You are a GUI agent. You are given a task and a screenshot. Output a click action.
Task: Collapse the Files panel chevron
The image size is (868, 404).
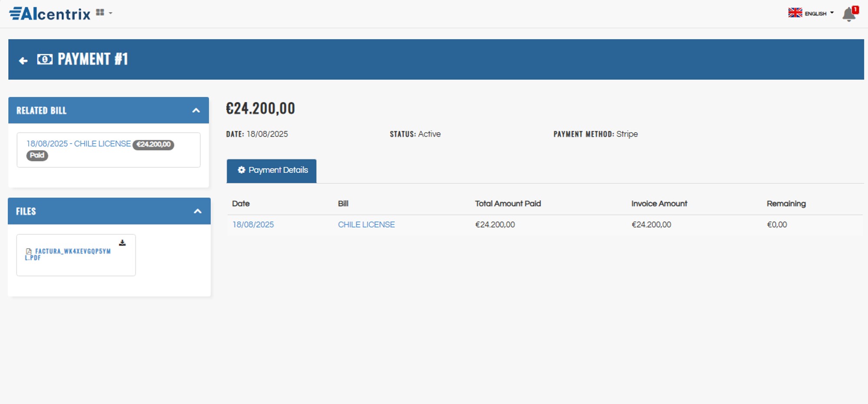[197, 211]
